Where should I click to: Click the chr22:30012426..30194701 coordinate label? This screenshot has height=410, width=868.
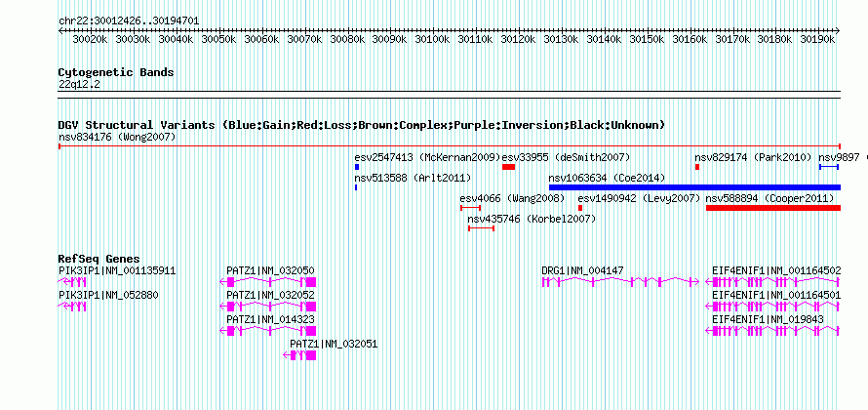129,21
